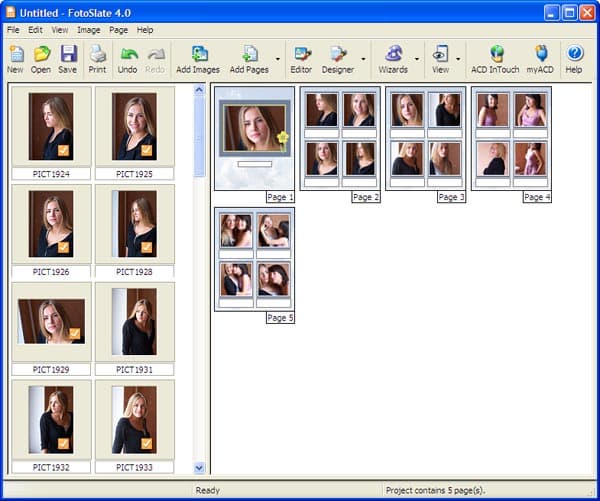Toggle the checkmark on PICT1925 thumbnail
This screenshot has height=501, width=600.
pyautogui.click(x=147, y=150)
